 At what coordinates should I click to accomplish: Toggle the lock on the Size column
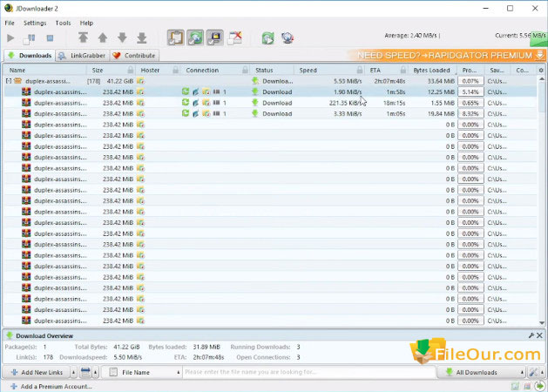[131, 70]
